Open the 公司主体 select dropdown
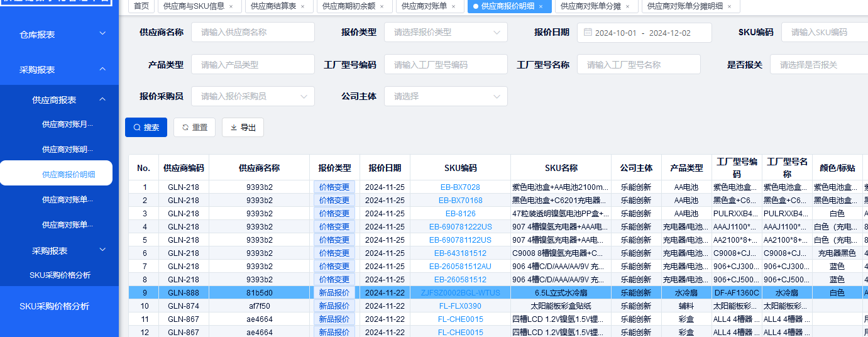868x337 pixels. click(445, 96)
